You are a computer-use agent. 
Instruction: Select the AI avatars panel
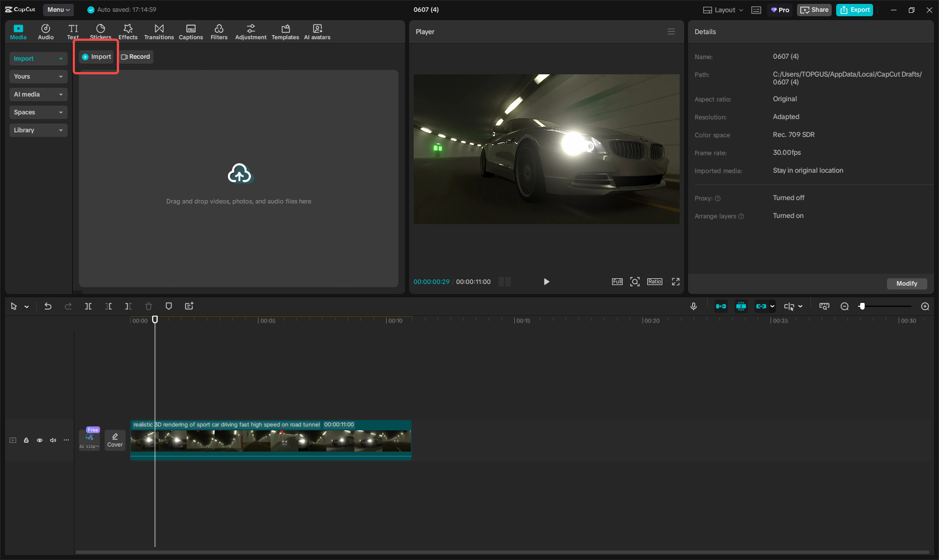pos(317,31)
